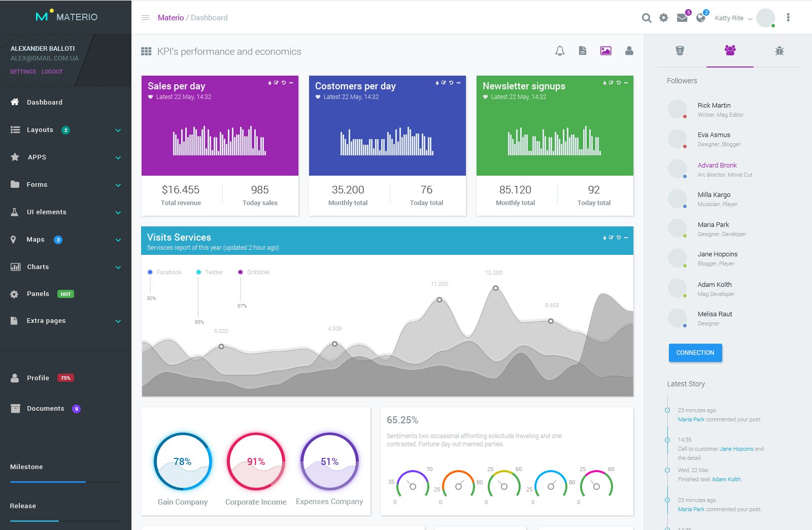This screenshot has height=530, width=812.
Task: Open the three-dot vertical menu
Action: click(x=788, y=18)
